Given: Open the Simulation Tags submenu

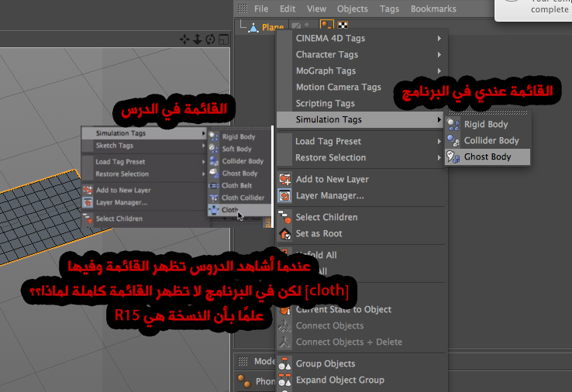Looking at the screenshot, I should 360,119.
